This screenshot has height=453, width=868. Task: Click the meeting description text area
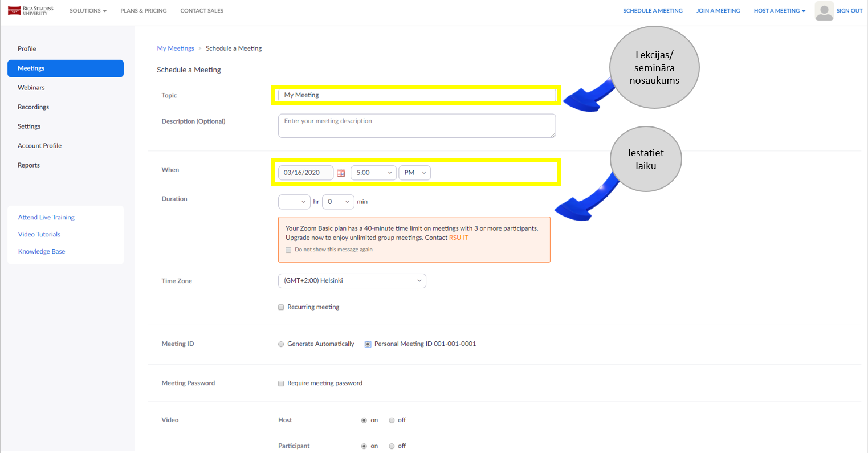(x=417, y=125)
